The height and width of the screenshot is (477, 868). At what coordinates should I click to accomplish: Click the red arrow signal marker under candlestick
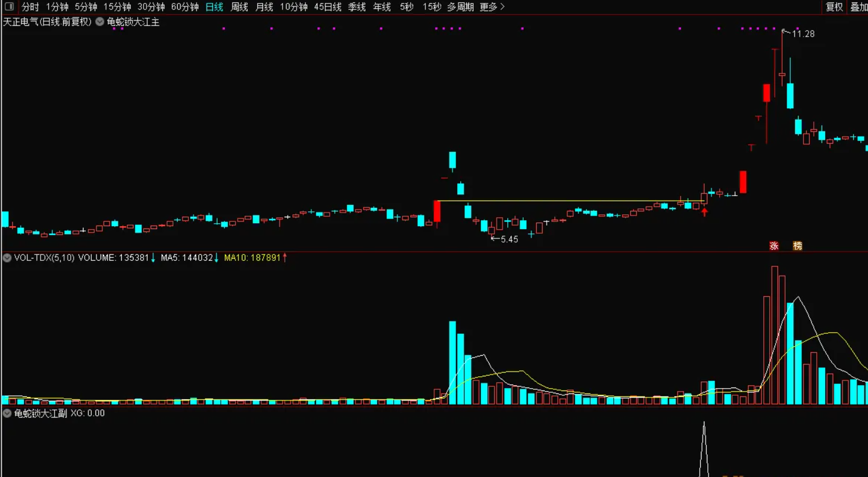coord(704,212)
